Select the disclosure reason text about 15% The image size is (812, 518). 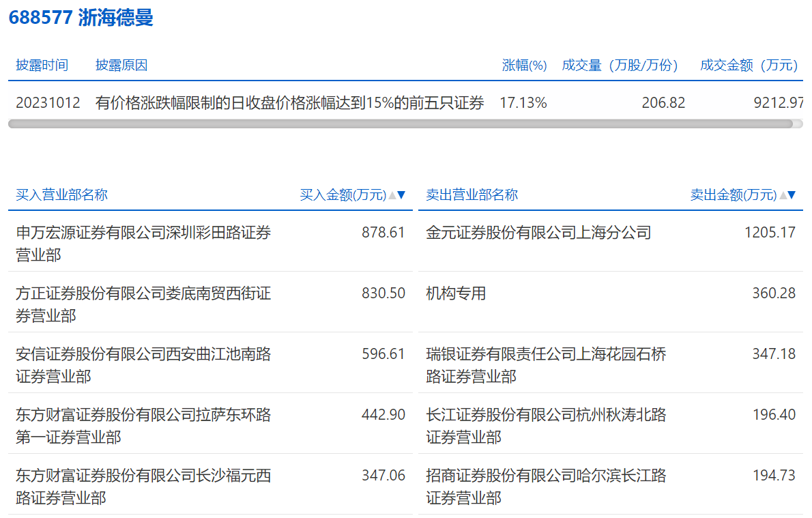click(289, 102)
